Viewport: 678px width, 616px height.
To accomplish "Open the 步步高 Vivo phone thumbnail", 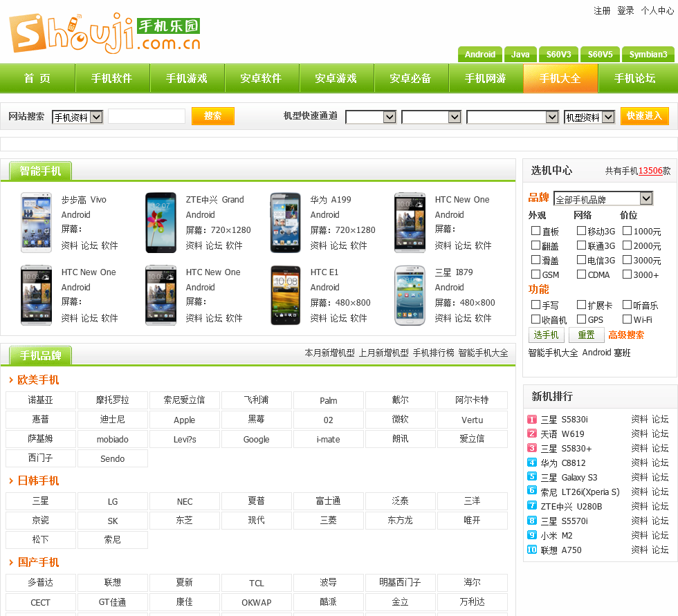I will coord(36,223).
